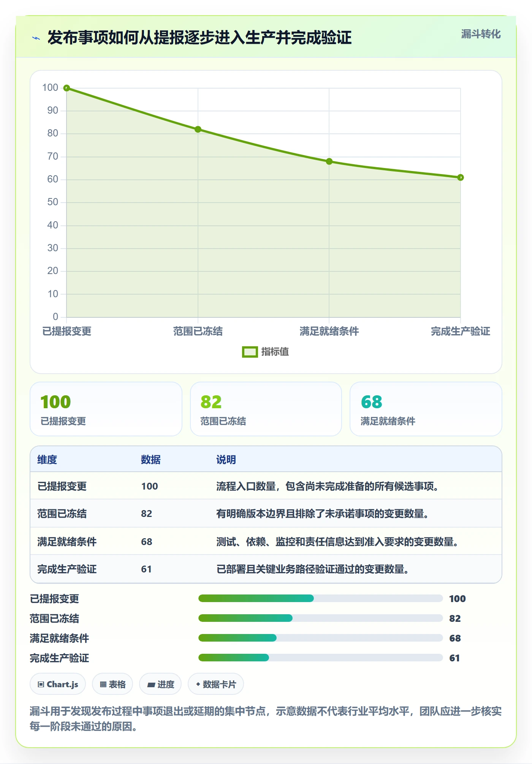Click the 满足就绪条件 progress bar

click(321, 638)
